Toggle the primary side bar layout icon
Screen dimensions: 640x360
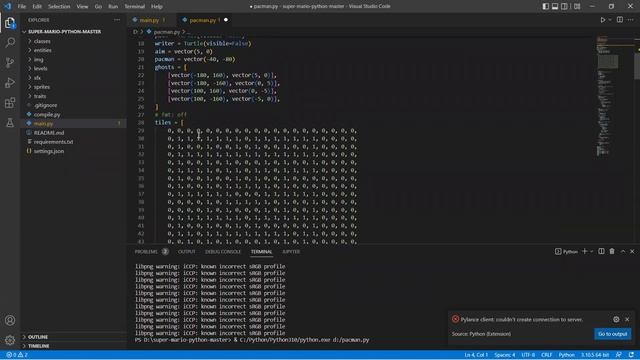click(x=546, y=7)
